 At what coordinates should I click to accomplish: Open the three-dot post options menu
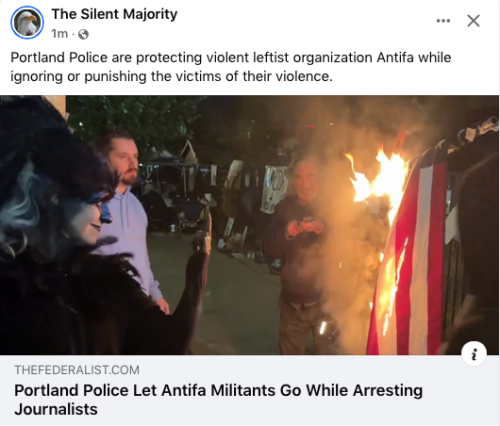(x=443, y=21)
